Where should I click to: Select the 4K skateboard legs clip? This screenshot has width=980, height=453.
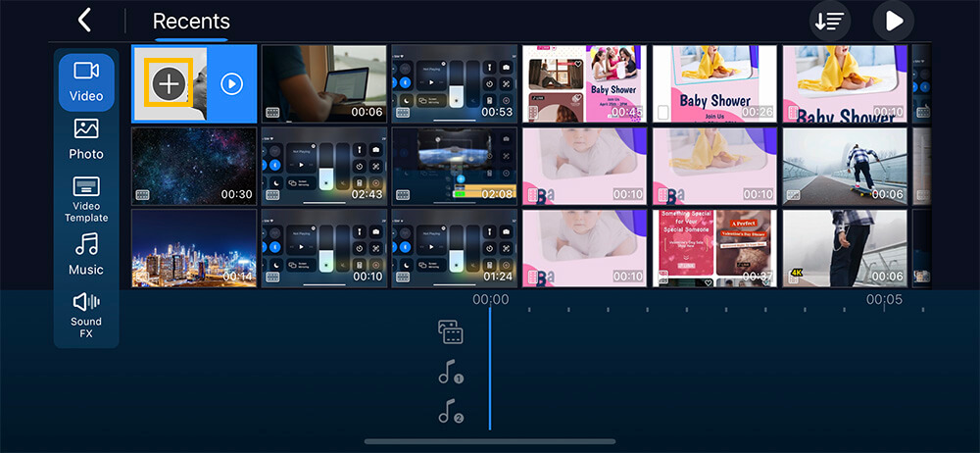[845, 248]
